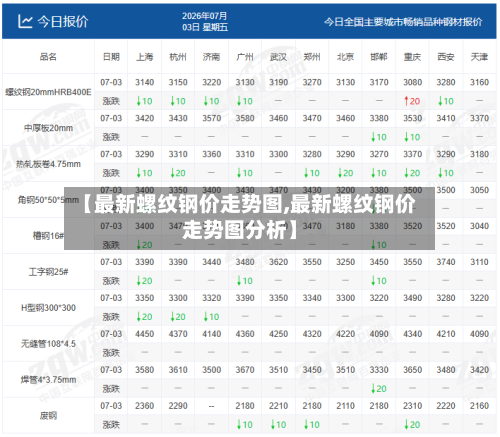This screenshot has height=437, width=500.
Task: Click the 焊管 Chongqing price 3650
Action: (x=412, y=370)
